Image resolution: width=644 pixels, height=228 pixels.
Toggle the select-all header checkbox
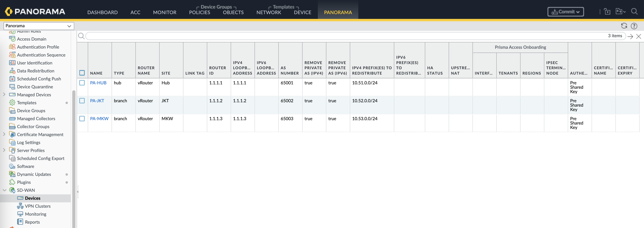tap(82, 73)
